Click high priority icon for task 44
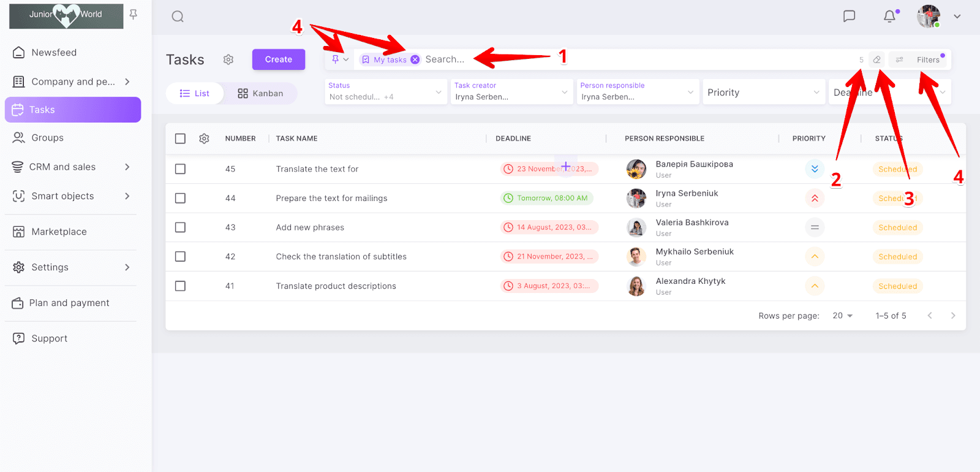This screenshot has width=980, height=472. (815, 198)
